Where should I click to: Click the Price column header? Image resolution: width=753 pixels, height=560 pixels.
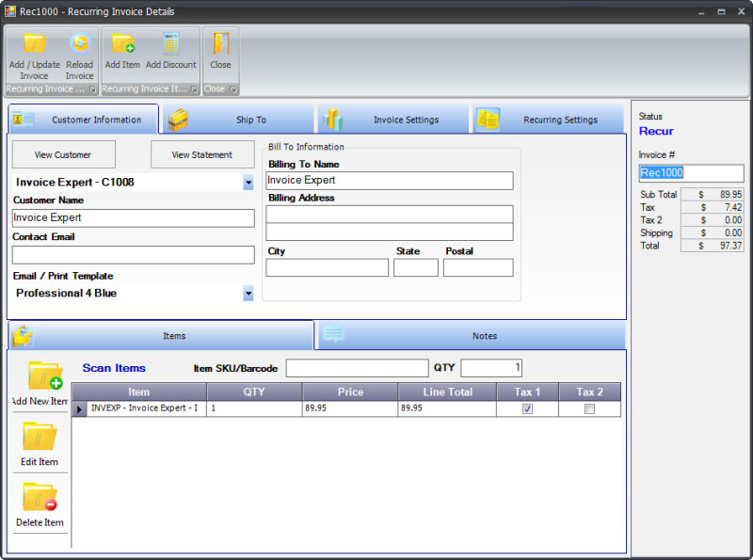(350, 392)
